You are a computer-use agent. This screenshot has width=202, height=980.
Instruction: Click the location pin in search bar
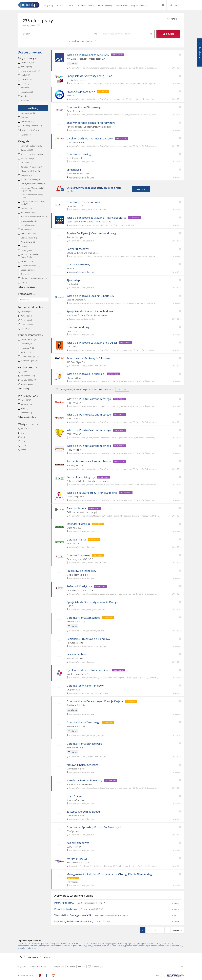[151, 34]
